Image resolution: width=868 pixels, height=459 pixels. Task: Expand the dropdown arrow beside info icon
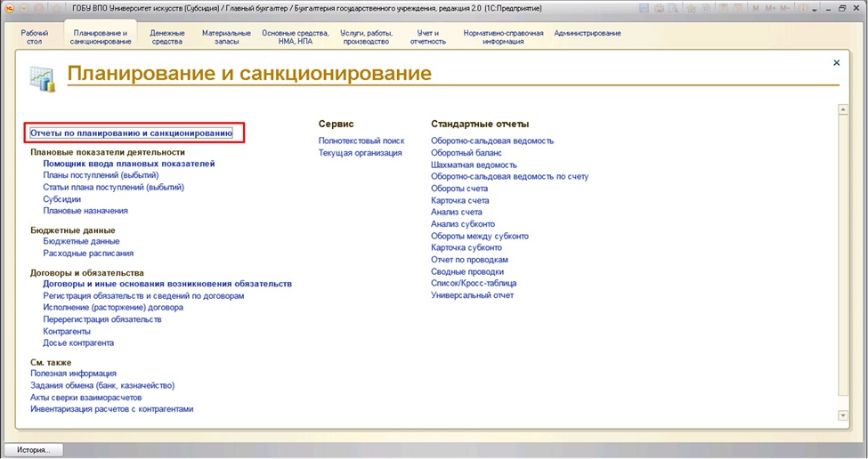click(815, 10)
